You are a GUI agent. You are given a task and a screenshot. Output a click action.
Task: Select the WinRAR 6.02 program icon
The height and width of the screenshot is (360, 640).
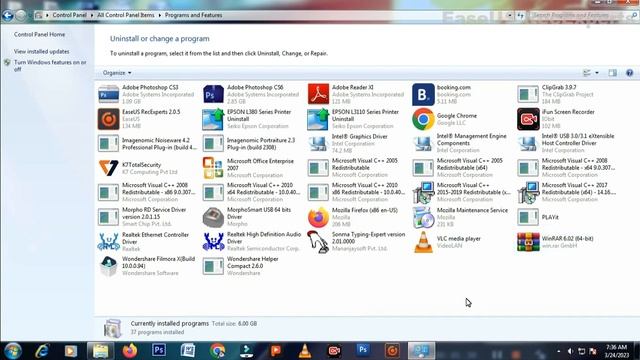[528, 241]
